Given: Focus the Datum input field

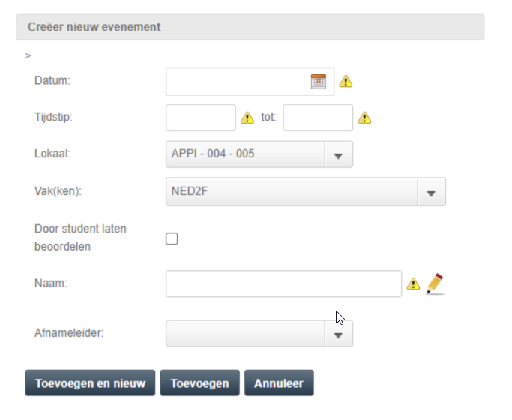Looking at the screenshot, I should 238,82.
